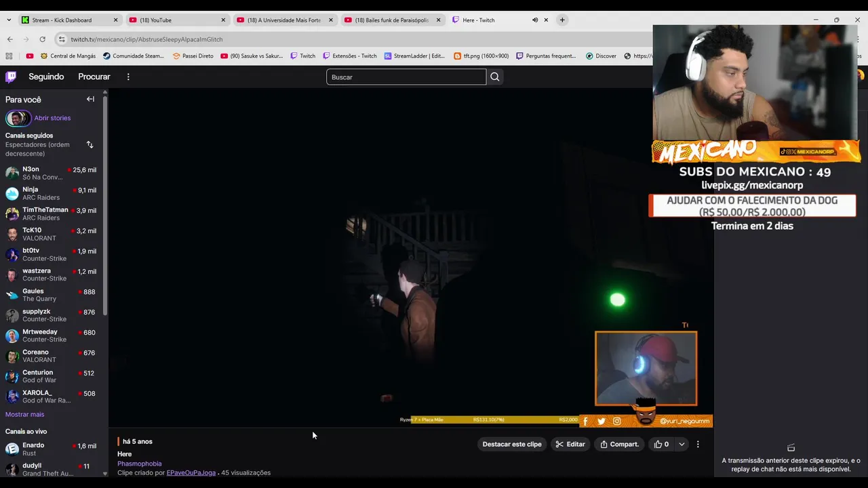This screenshot has width=868, height=488.
Task: Select Centurion God of War row
Action: pos(52,377)
